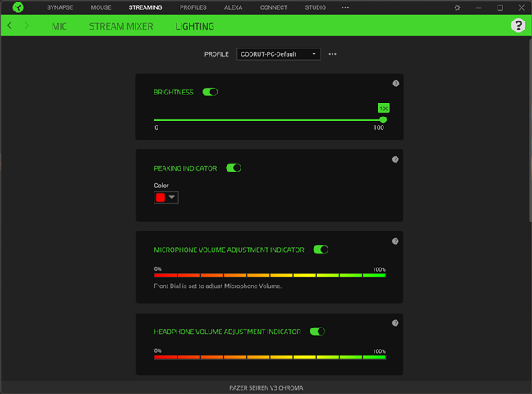Image resolution: width=532 pixels, height=394 pixels.
Task: Show help for Headphone Volume Indicator
Action: [x=395, y=323]
